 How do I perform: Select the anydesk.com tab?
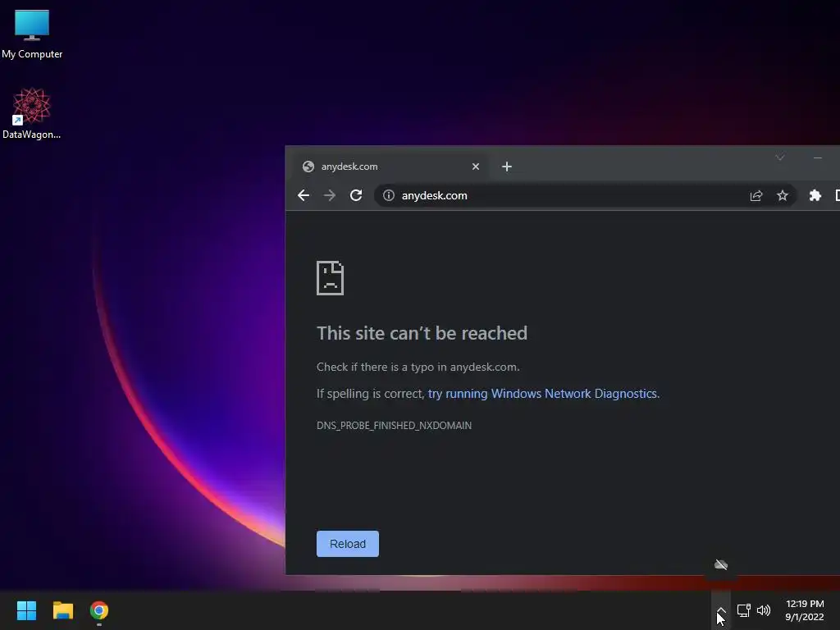coord(391,167)
